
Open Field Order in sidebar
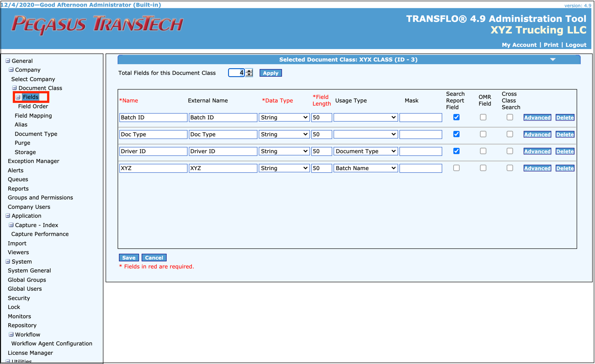tap(33, 106)
